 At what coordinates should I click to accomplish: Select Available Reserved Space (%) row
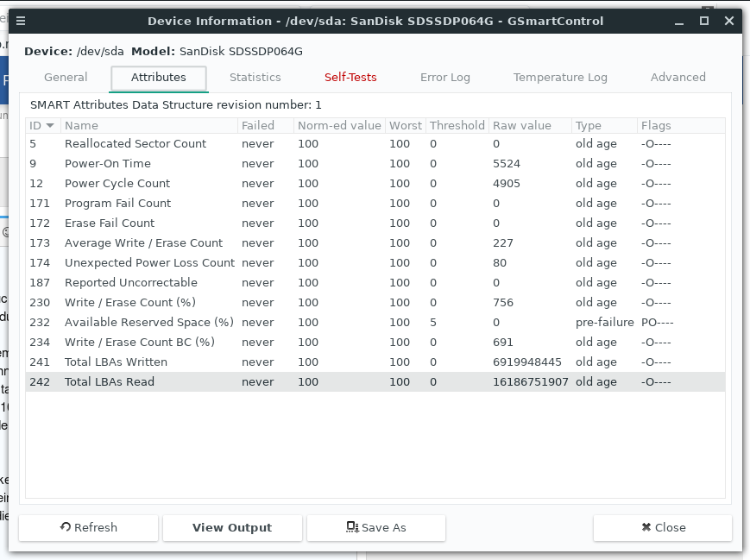click(375, 323)
